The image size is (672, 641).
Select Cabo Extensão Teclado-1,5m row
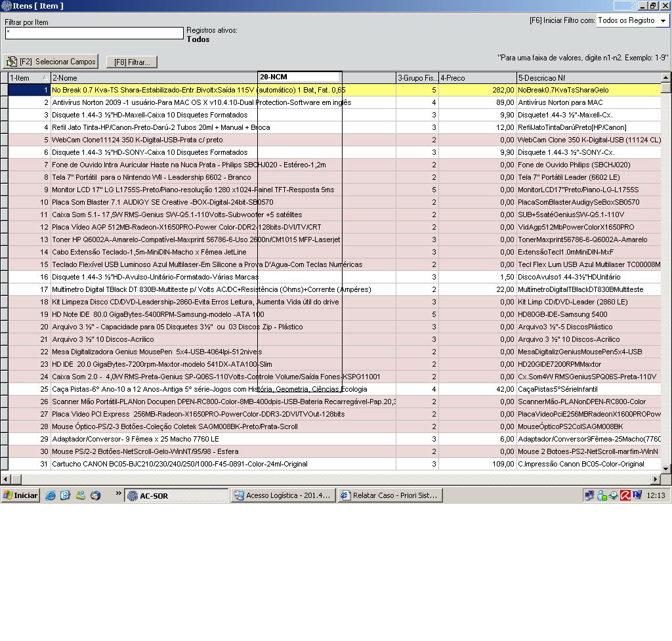[334, 252]
